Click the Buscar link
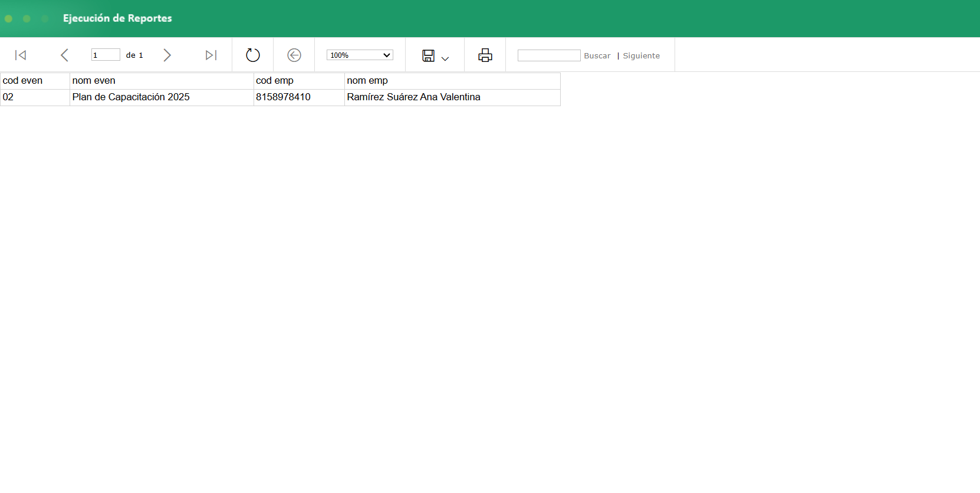This screenshot has height=493, width=980. coord(597,55)
